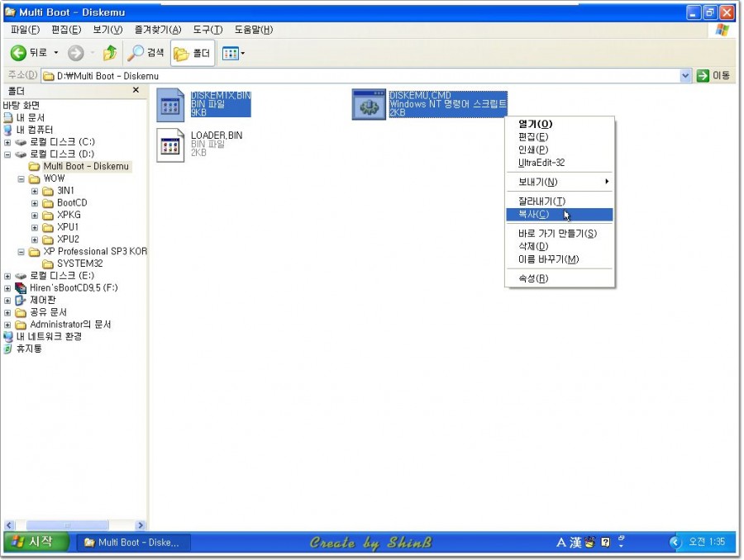The image size is (744, 560).
Task: Select the DISKEMTX.BIN file icon
Action: click(170, 105)
